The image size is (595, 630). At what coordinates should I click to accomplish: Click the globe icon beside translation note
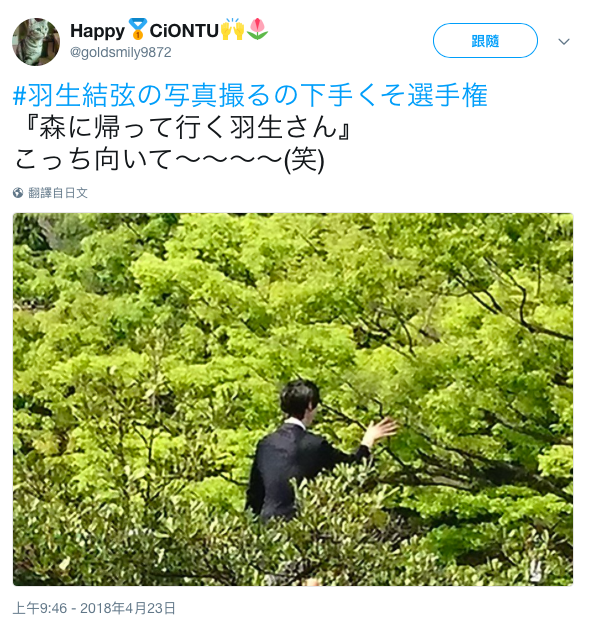tap(18, 193)
